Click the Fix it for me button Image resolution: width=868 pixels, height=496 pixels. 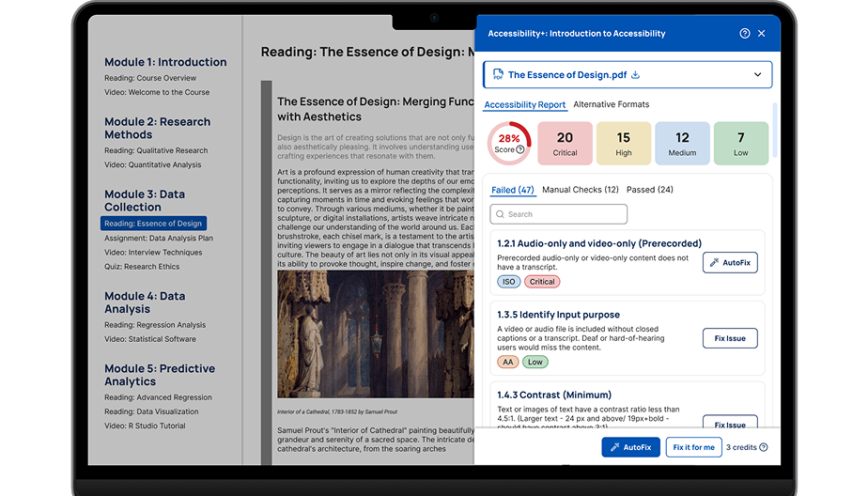click(x=693, y=447)
